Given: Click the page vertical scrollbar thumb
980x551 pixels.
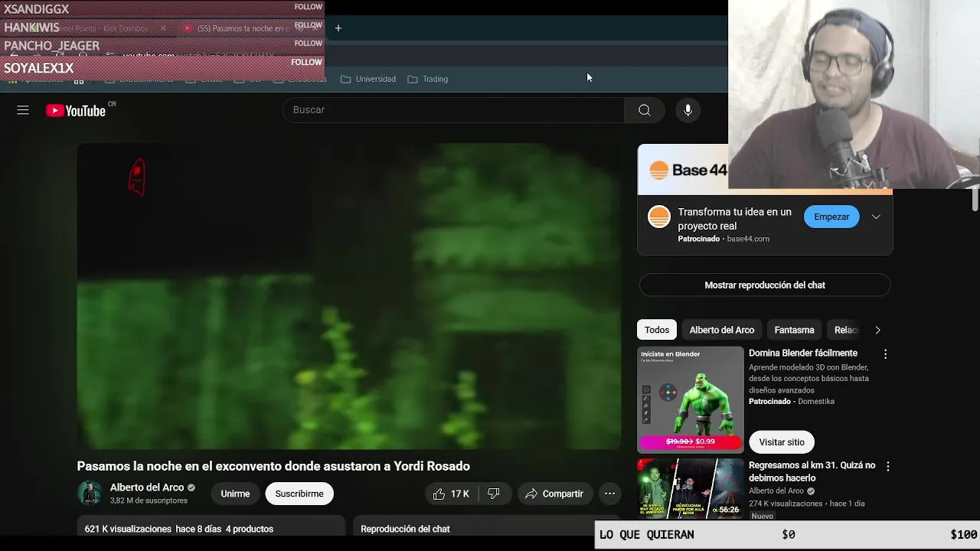Looking at the screenshot, I should click(975, 199).
